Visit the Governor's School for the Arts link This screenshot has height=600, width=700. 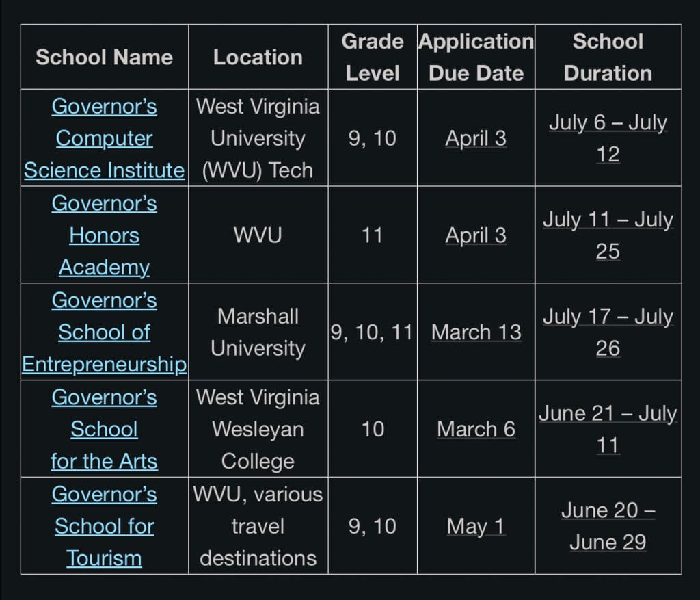point(104,430)
